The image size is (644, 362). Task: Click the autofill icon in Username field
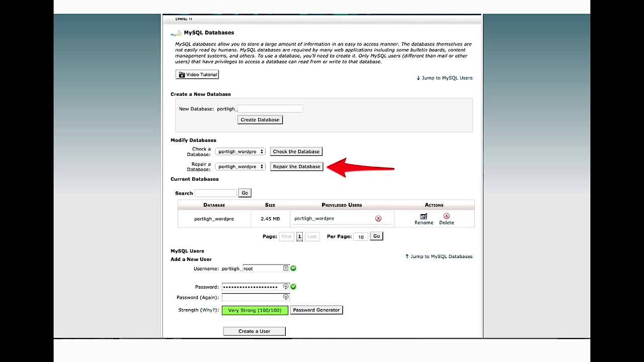[286, 268]
